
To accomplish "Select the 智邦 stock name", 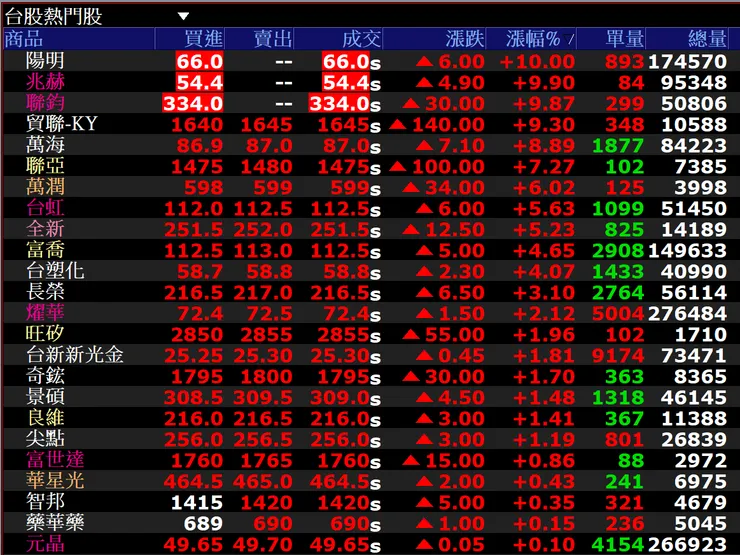I will click(45, 502).
